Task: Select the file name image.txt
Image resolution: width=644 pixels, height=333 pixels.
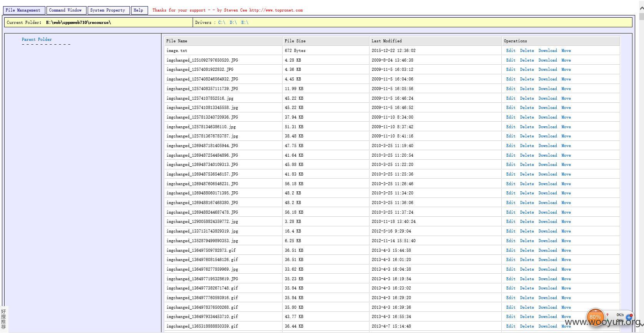Action: pyautogui.click(x=177, y=50)
